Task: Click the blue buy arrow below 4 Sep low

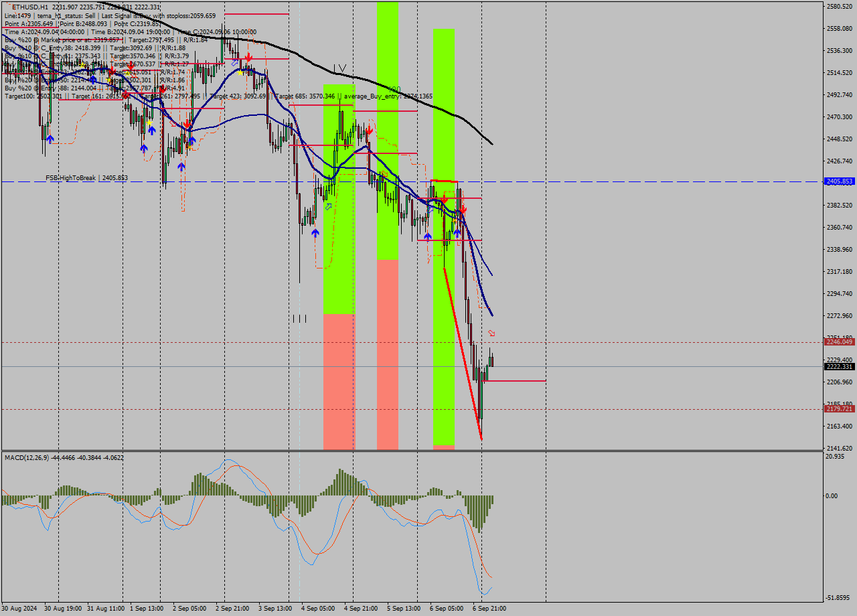Action: (x=315, y=233)
